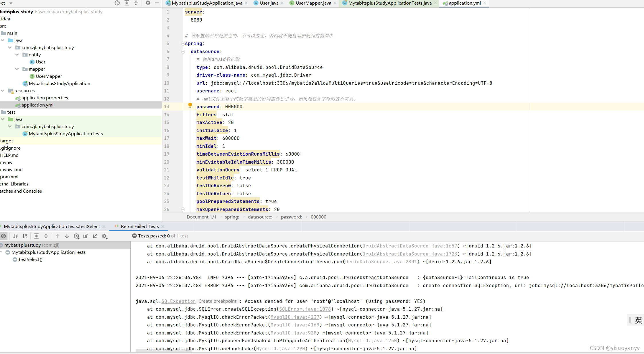The width and height of the screenshot is (644, 354).
Task: Click the console horizontal scrollbar
Action: click(x=163, y=350)
